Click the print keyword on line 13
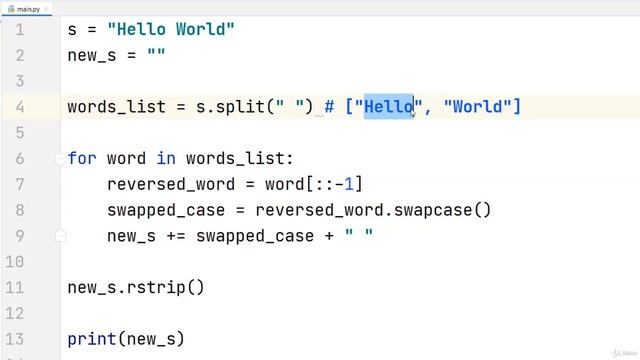640x360 pixels. coord(92,339)
